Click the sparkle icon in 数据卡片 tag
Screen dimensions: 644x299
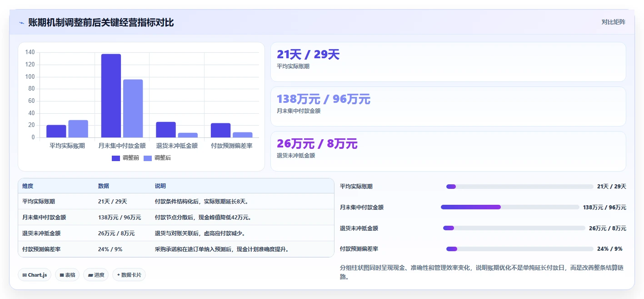[119, 275]
